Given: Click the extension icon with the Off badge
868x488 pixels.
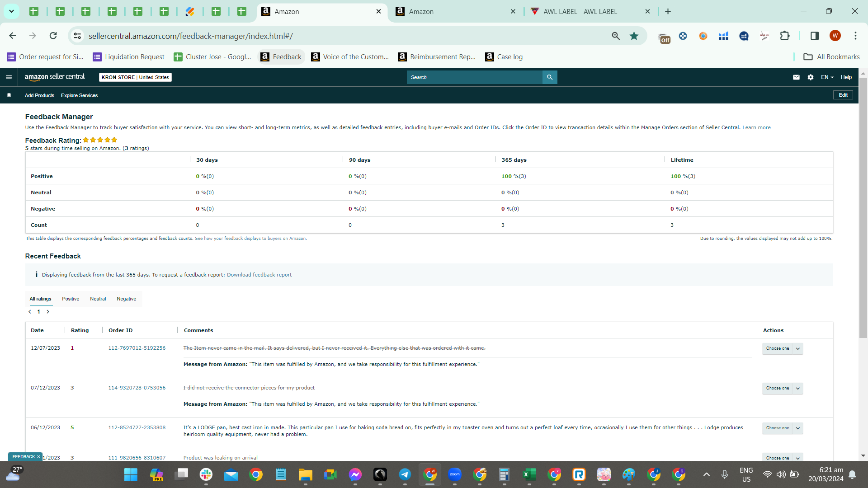Looking at the screenshot, I should pos(664,38).
